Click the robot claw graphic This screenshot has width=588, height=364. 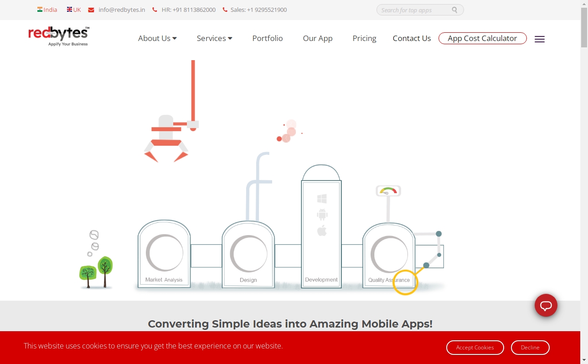pyautogui.click(x=166, y=139)
